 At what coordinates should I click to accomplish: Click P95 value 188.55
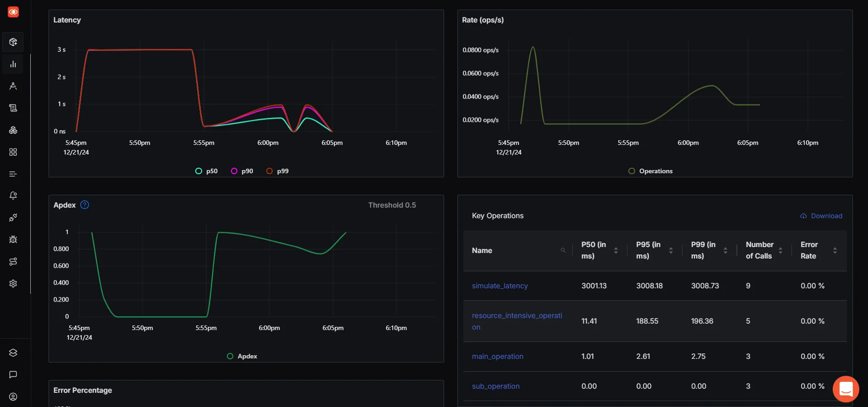(647, 321)
